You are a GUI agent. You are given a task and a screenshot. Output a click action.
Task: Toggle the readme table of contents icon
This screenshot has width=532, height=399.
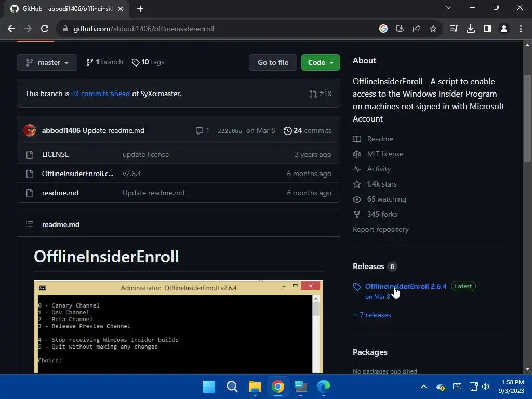(30, 224)
